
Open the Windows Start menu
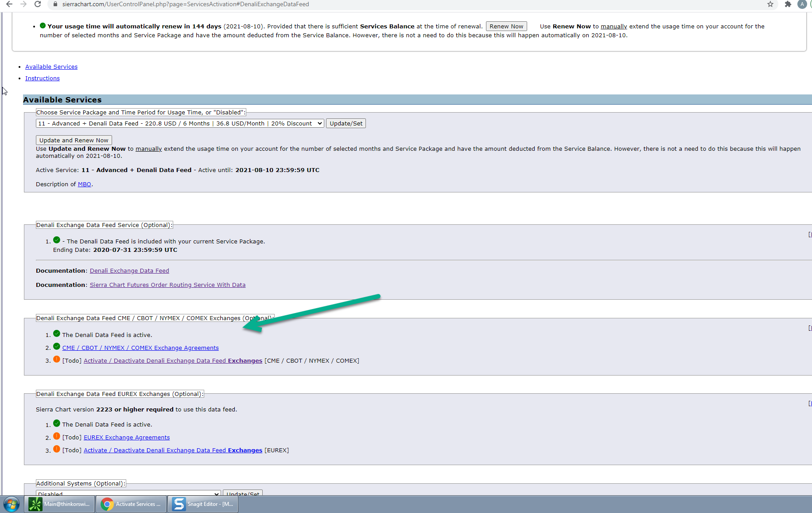click(11, 504)
